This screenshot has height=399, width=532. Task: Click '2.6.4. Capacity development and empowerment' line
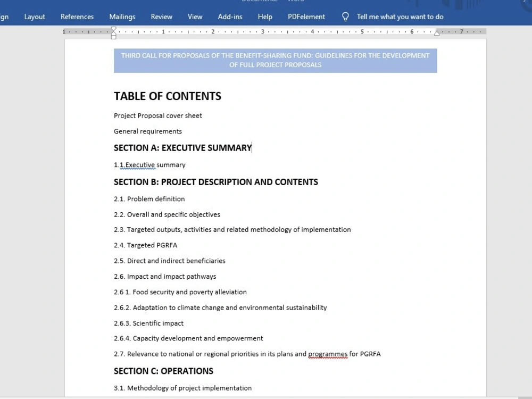[188, 338]
